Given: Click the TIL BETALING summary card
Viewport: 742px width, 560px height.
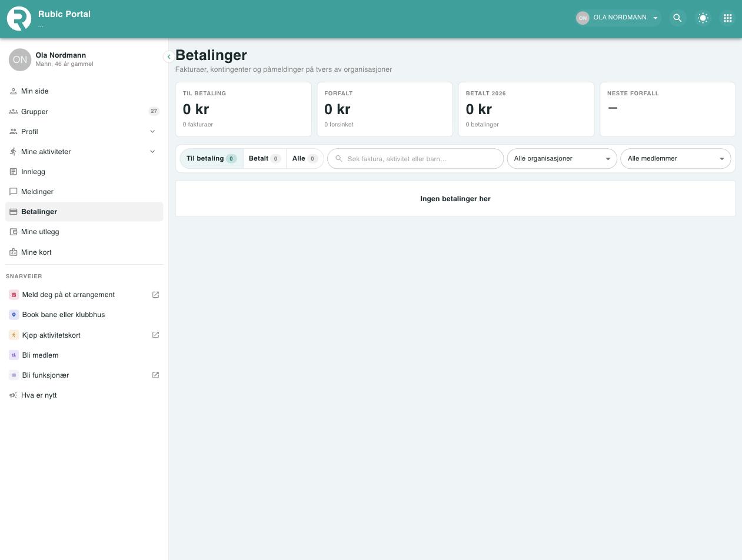Looking at the screenshot, I should coord(244,109).
